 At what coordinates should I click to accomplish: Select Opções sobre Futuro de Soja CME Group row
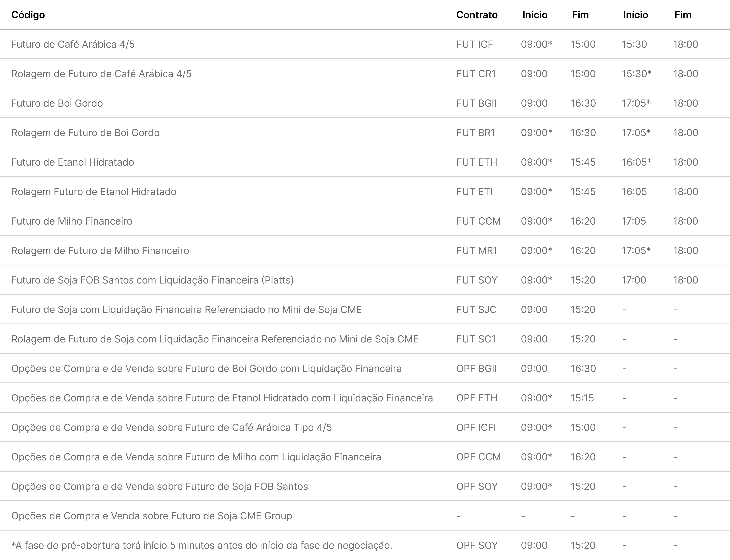365,516
